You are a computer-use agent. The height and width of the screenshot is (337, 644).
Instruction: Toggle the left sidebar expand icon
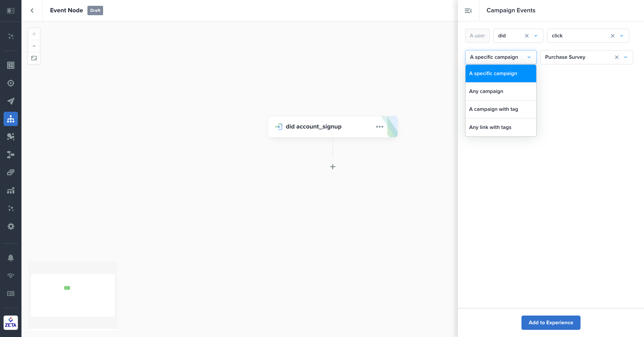click(11, 11)
